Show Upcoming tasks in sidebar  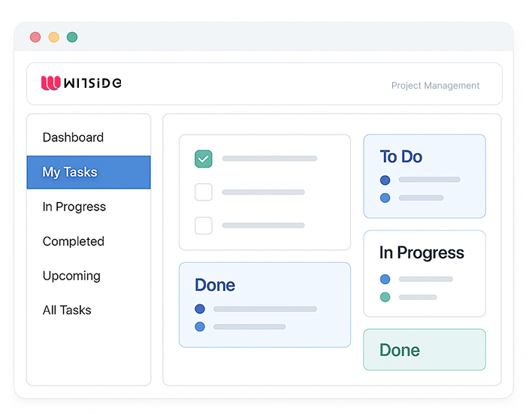(x=71, y=276)
